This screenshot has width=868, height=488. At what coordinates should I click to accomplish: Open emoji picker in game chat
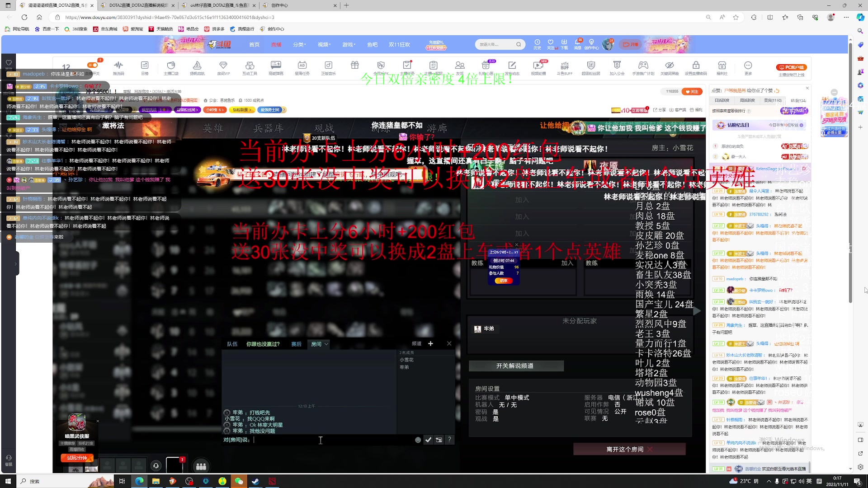click(x=418, y=440)
